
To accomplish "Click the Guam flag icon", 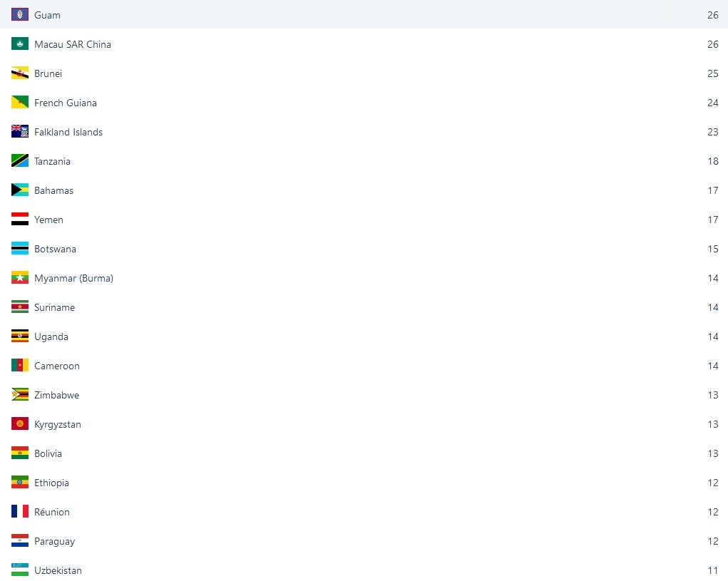I will [x=20, y=15].
